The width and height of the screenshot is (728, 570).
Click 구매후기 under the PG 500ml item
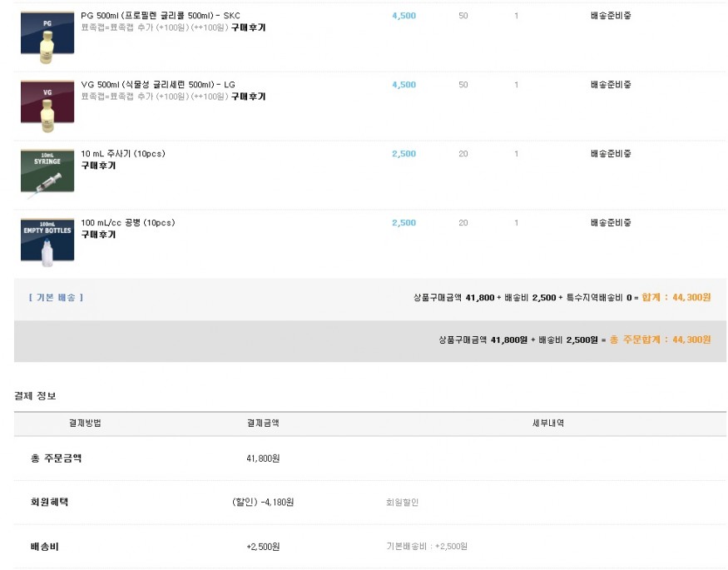coord(249,27)
